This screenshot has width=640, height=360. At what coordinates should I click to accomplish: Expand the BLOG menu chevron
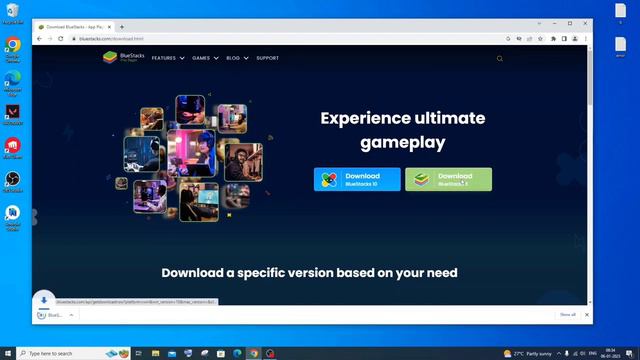(246, 58)
